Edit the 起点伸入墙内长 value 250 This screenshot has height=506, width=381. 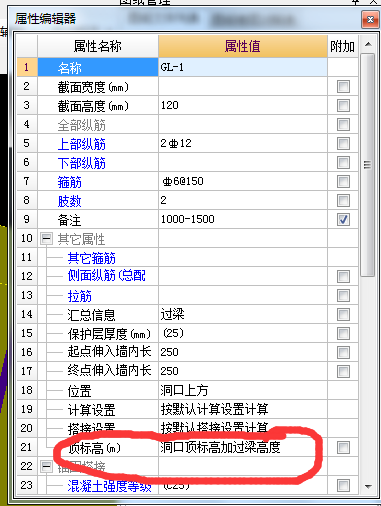tap(243, 352)
